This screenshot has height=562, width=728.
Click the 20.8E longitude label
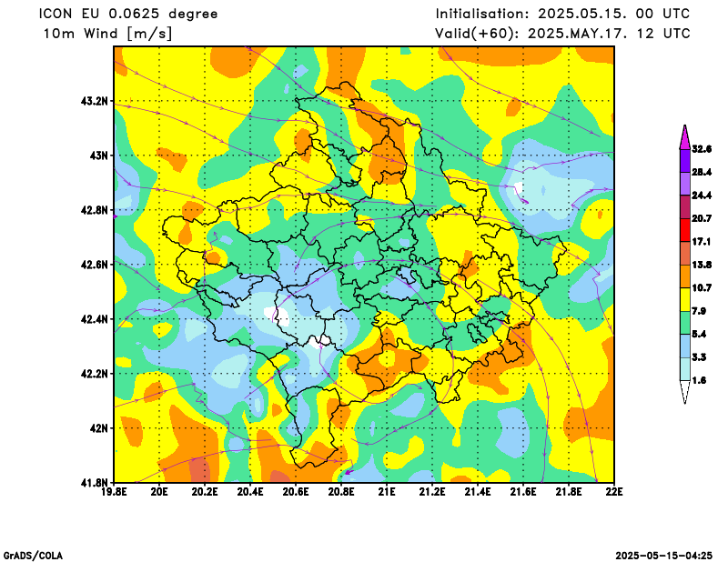(x=341, y=492)
